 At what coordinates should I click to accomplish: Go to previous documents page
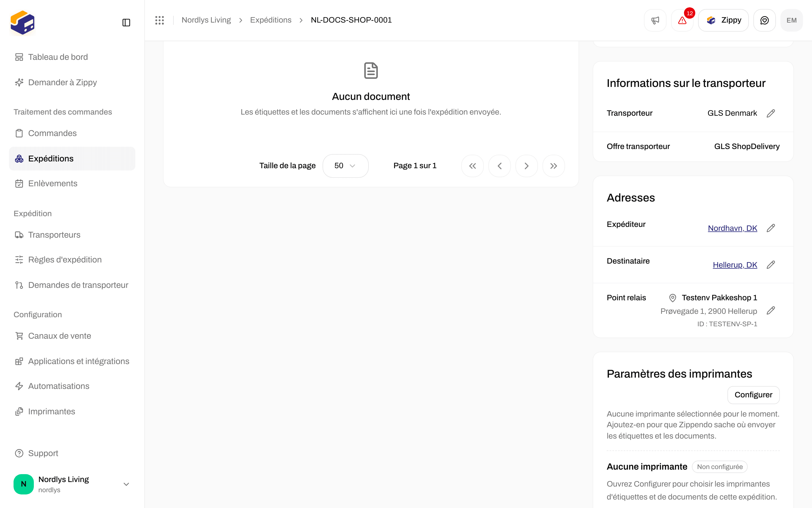point(499,166)
